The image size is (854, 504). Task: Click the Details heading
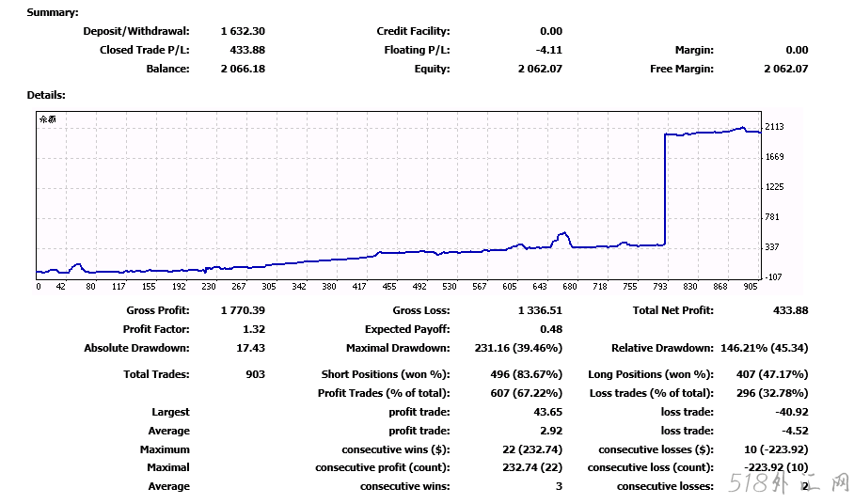46,95
